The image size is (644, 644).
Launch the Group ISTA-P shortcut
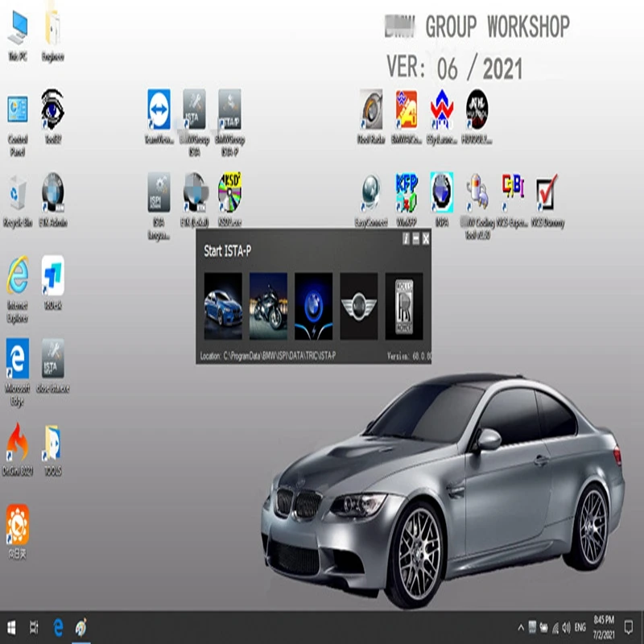[x=229, y=122]
